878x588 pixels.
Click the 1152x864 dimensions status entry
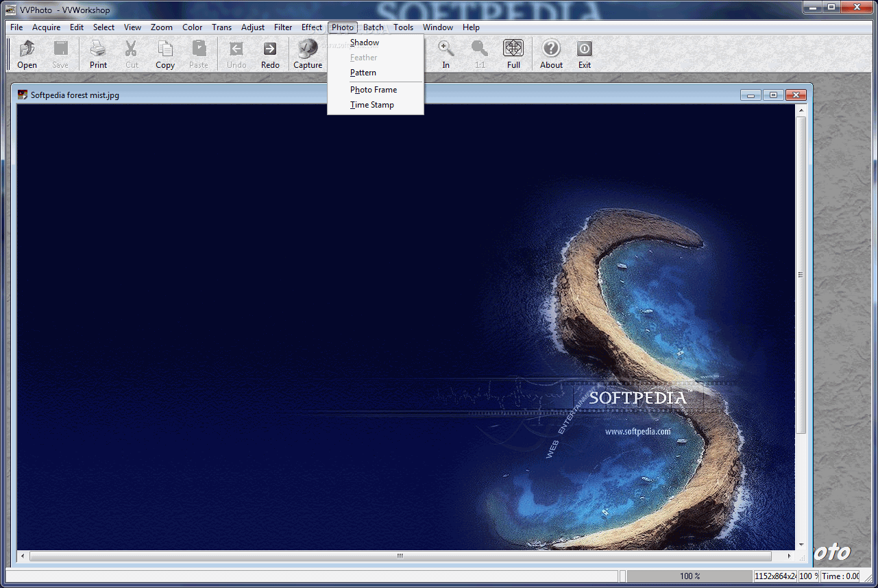[775, 576]
